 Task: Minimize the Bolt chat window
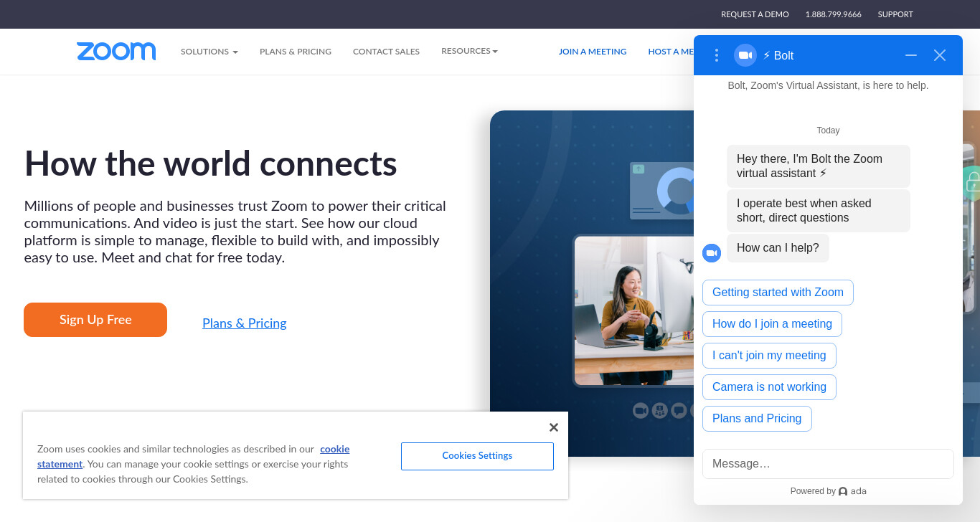tap(911, 55)
